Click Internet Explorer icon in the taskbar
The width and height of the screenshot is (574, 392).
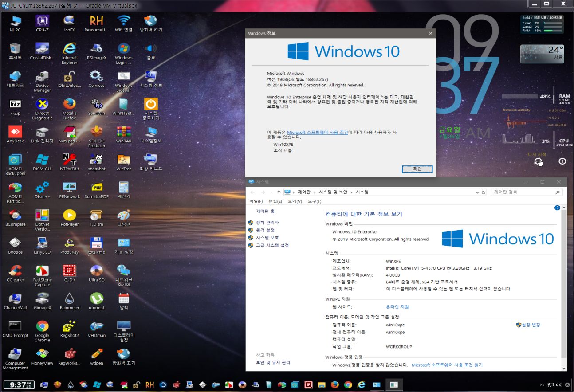tap(362, 385)
